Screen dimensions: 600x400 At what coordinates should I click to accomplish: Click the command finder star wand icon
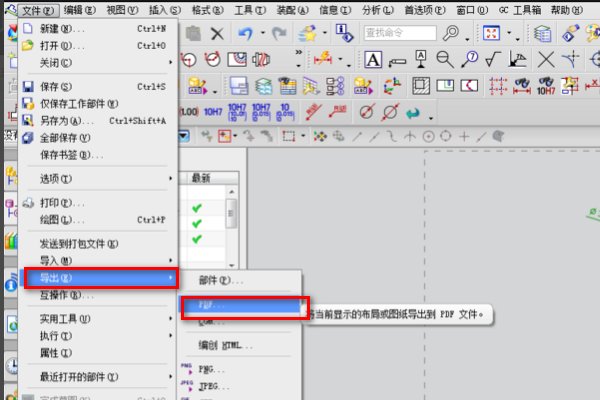308,33
